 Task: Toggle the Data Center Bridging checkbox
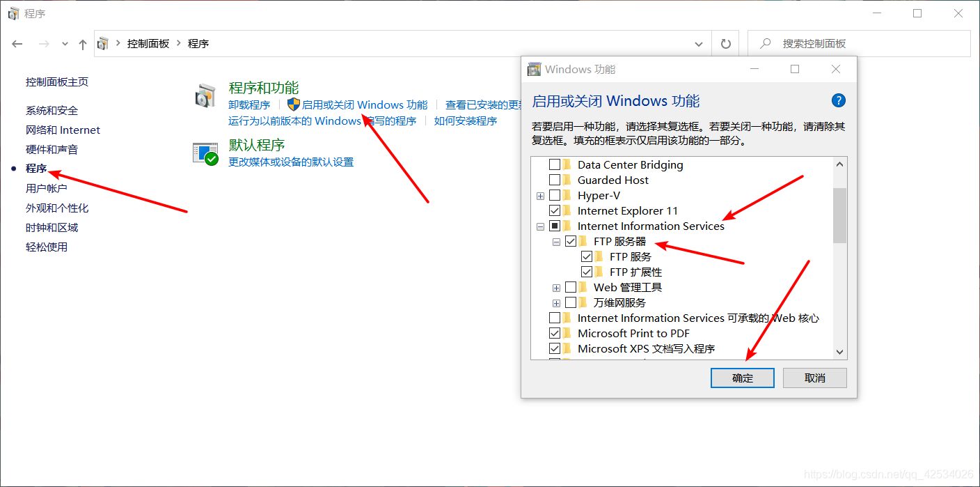[x=555, y=164]
